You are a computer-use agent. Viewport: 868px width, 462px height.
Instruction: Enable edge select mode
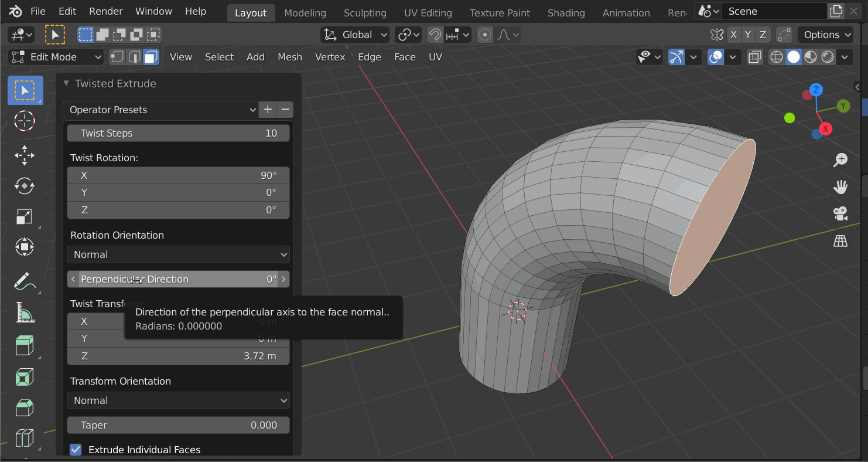[x=135, y=57]
